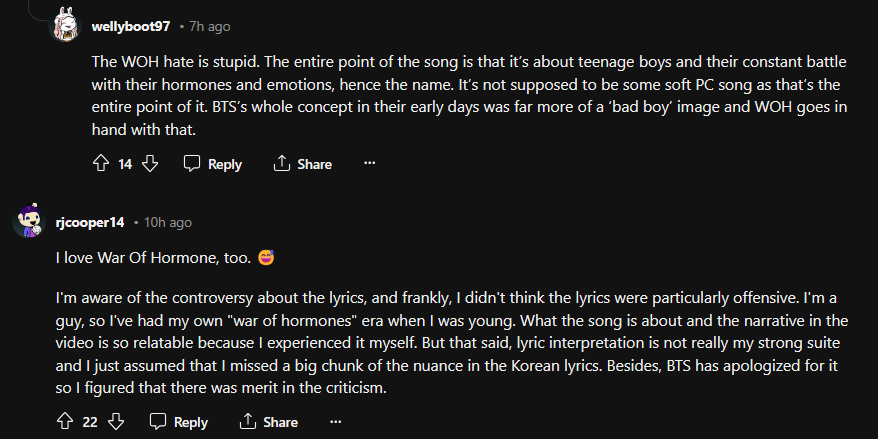Downvote rjcooper14's comment

116,422
